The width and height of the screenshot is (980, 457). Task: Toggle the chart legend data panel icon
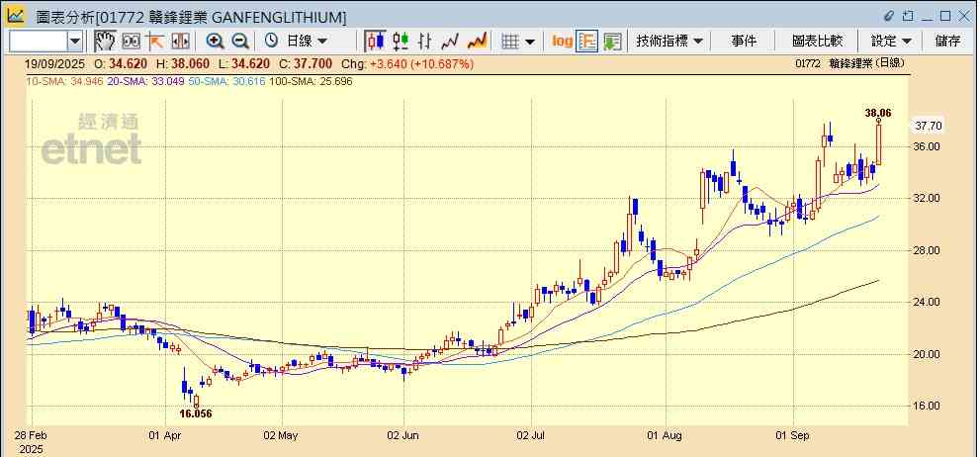tap(586, 42)
